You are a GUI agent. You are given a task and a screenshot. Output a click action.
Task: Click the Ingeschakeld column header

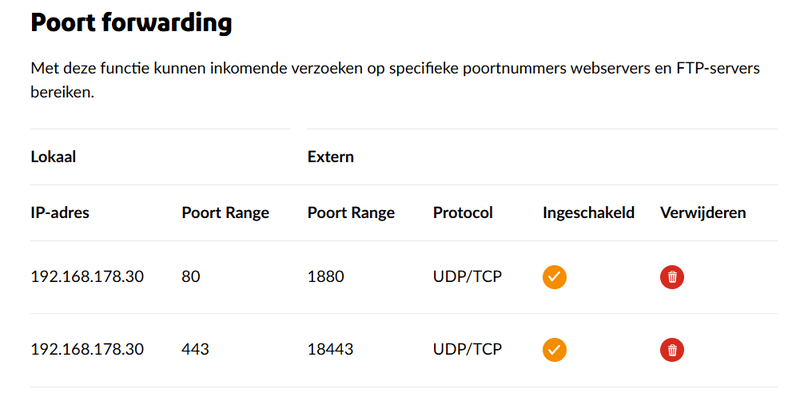tap(588, 213)
